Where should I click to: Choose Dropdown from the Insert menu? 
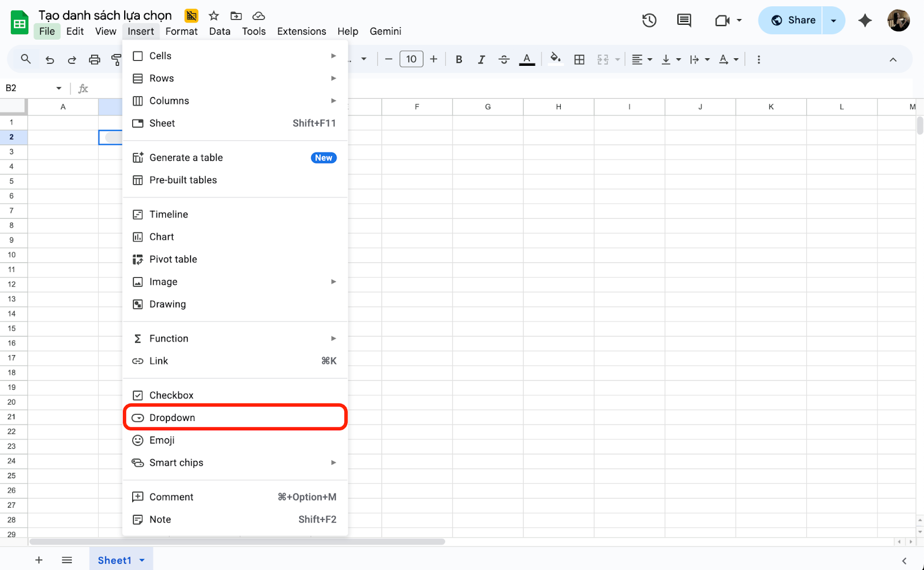coord(172,418)
